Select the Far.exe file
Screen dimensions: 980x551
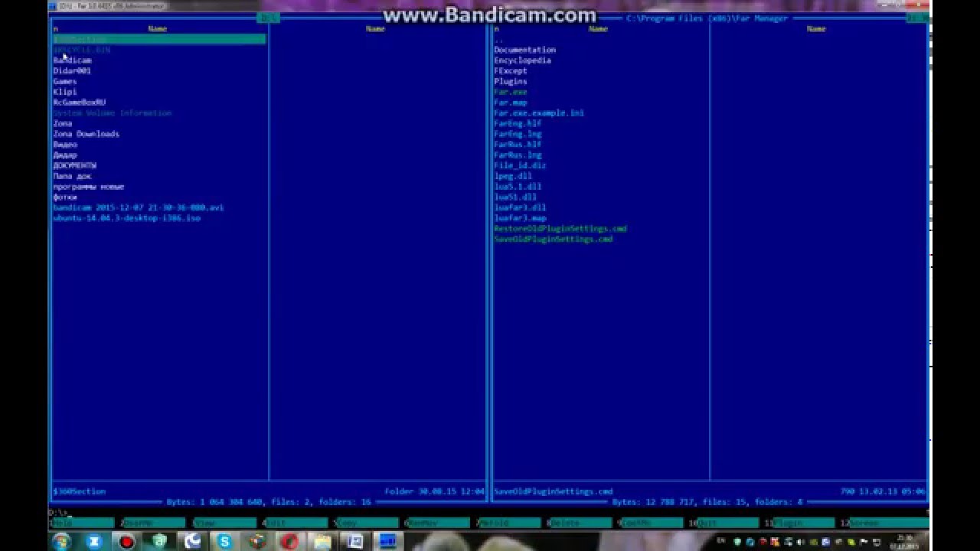click(510, 92)
